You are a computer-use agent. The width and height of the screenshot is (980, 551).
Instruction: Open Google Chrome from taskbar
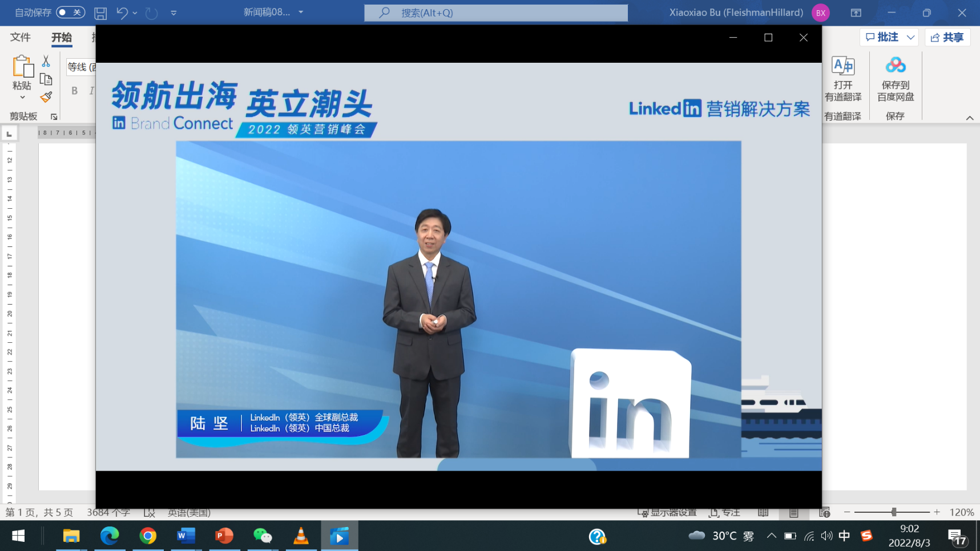click(x=148, y=536)
